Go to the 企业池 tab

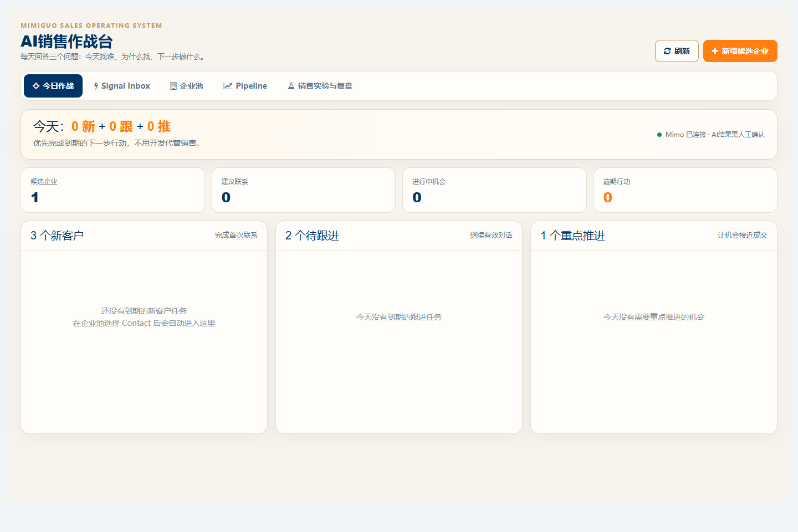tap(187, 86)
